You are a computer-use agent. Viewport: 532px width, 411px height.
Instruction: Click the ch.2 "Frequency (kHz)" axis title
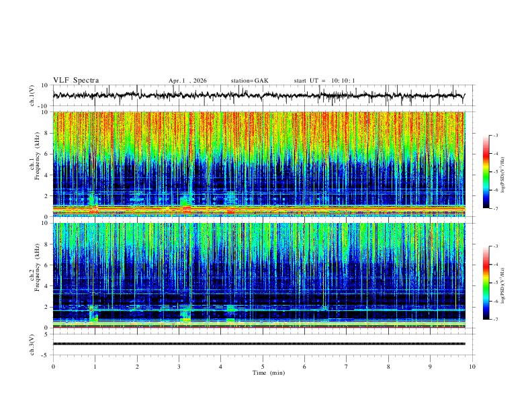(37, 267)
